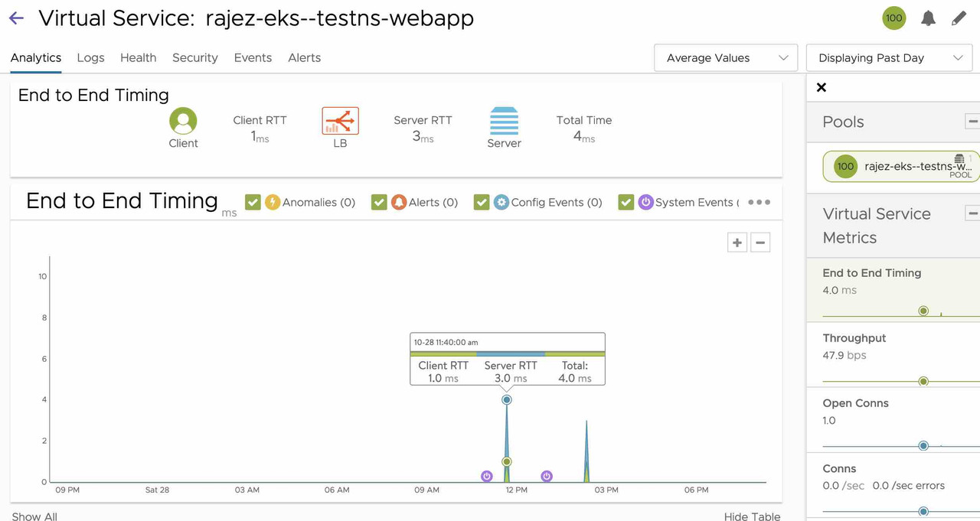
Task: Click the Server stack icon
Action: 504,121
